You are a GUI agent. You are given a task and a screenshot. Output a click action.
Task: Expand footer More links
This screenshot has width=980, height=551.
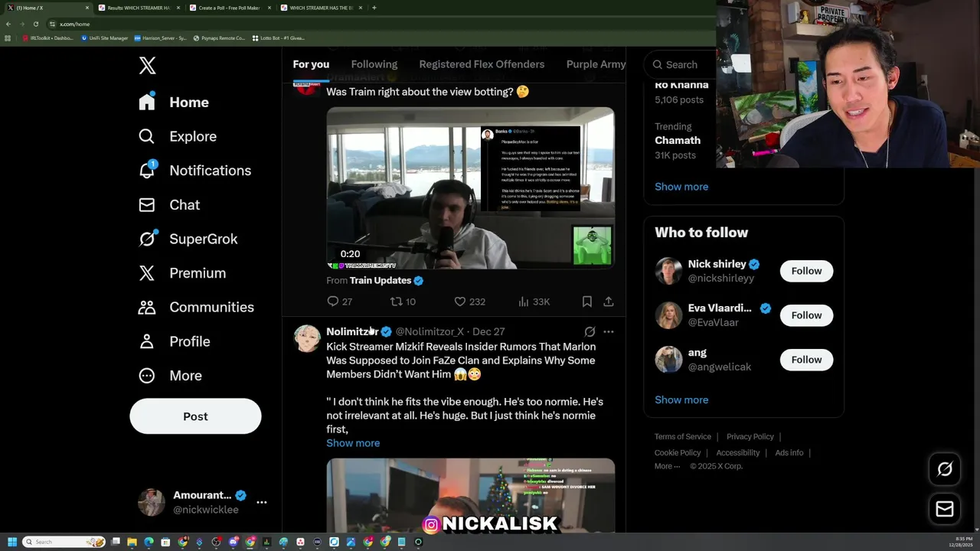pyautogui.click(x=667, y=466)
